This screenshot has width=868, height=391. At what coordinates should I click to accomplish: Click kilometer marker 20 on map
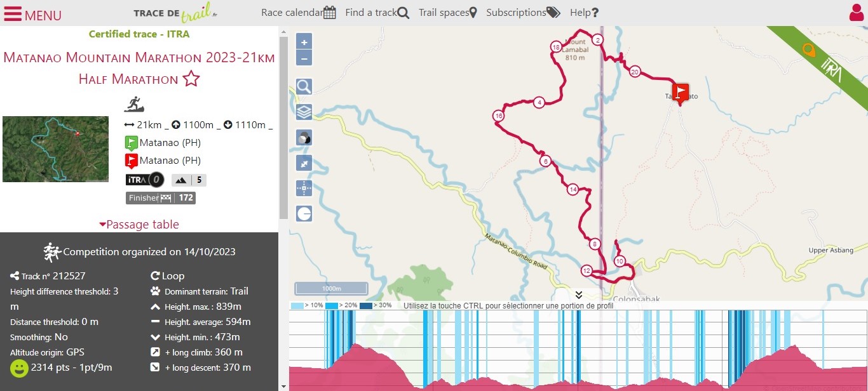coord(635,72)
